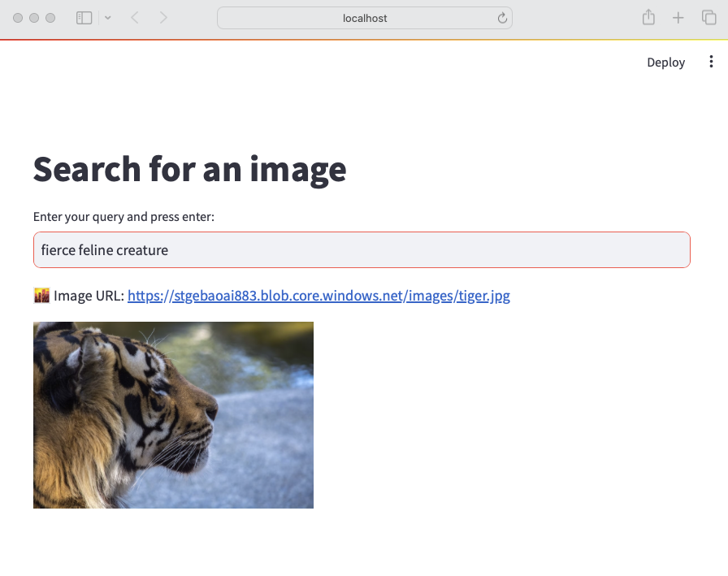This screenshot has width=728, height=576.
Task: Click the 'Enter your query' label
Action: pyautogui.click(x=123, y=217)
